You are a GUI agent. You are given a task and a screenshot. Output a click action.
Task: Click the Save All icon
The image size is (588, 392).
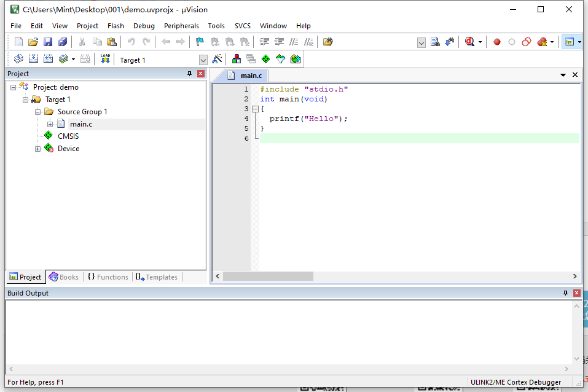point(63,42)
